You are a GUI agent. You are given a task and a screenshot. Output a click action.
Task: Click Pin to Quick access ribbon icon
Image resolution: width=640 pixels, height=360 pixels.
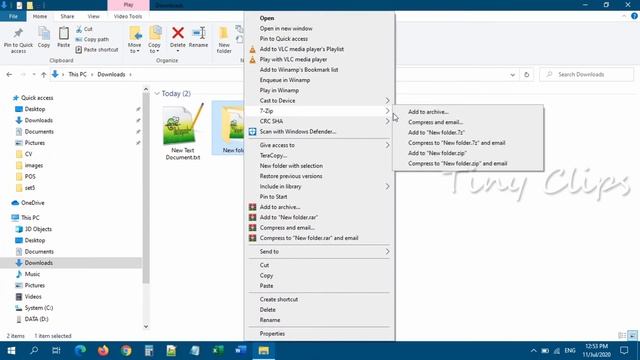(18, 40)
